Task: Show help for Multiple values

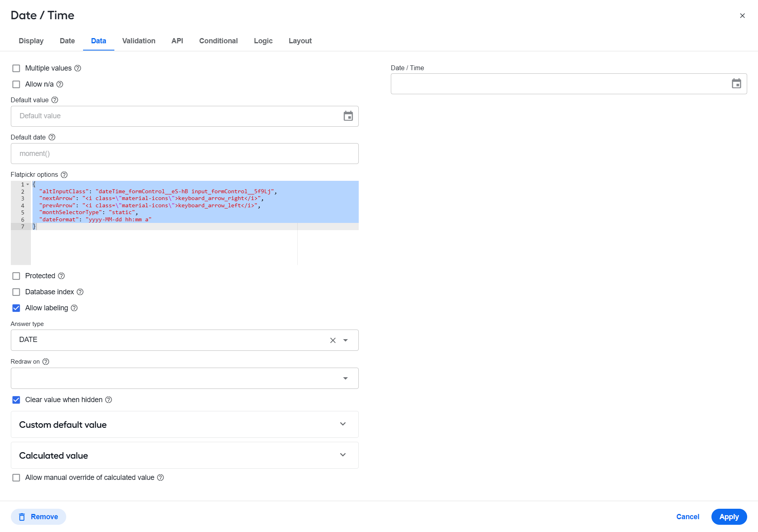Action: click(x=78, y=68)
